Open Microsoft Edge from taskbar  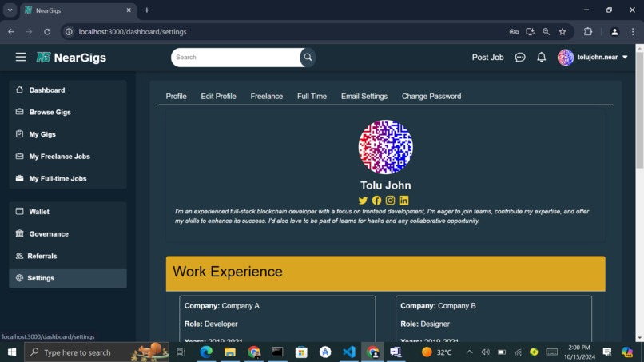click(206, 352)
